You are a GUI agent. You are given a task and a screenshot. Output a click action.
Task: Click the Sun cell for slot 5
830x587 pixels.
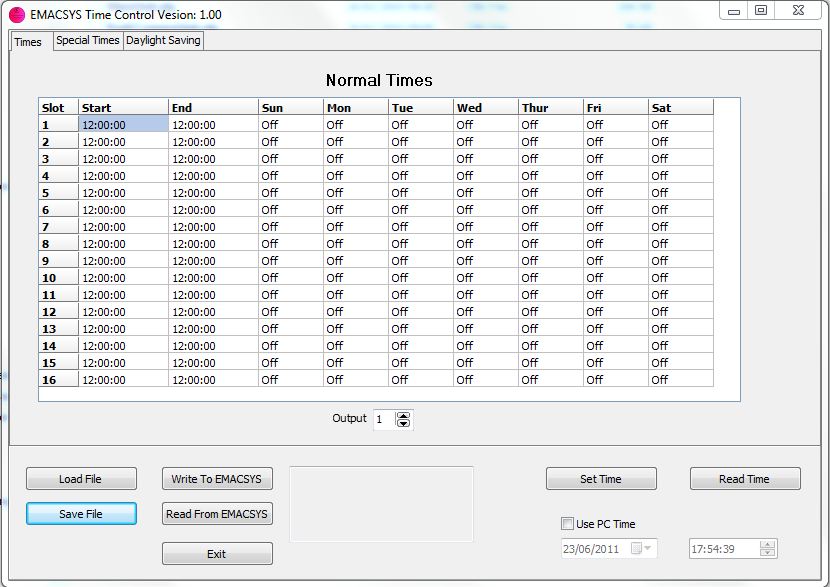290,193
